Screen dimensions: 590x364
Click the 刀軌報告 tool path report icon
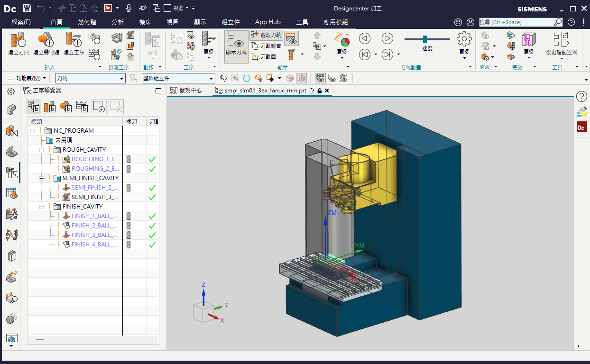pos(267,46)
